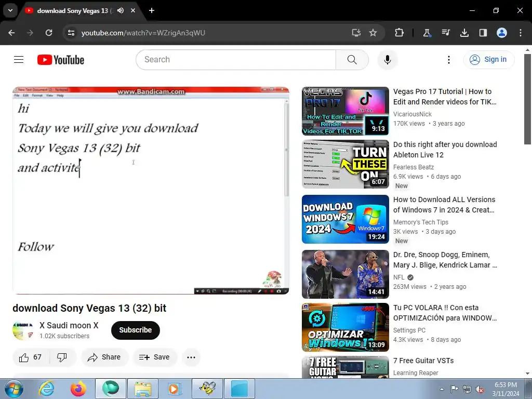Open 'Tu PC VOLARA' video title
The height and width of the screenshot is (399, 532).
(x=445, y=313)
